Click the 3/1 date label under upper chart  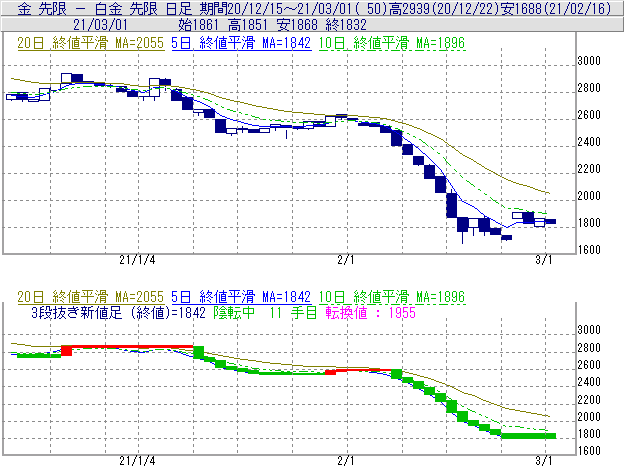[544, 260]
